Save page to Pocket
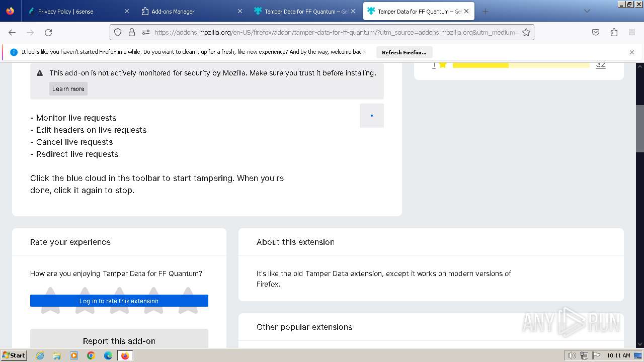Image resolution: width=644 pixels, height=362 pixels. click(596, 32)
